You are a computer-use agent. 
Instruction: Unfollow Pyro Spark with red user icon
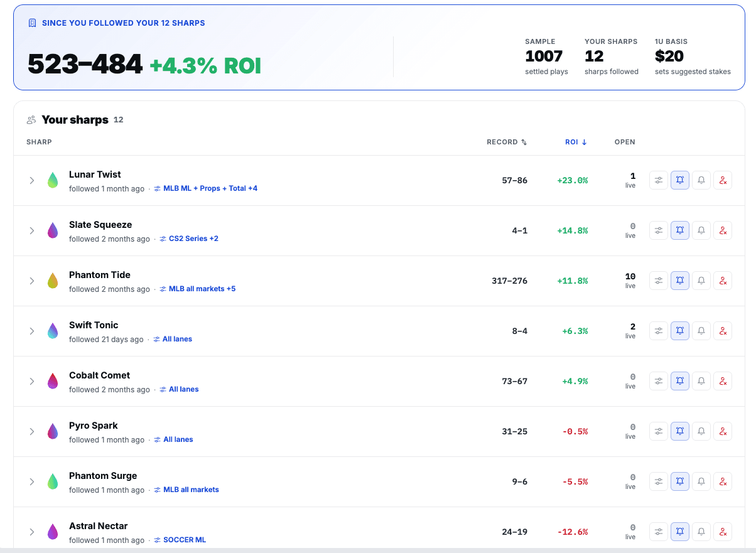click(723, 431)
